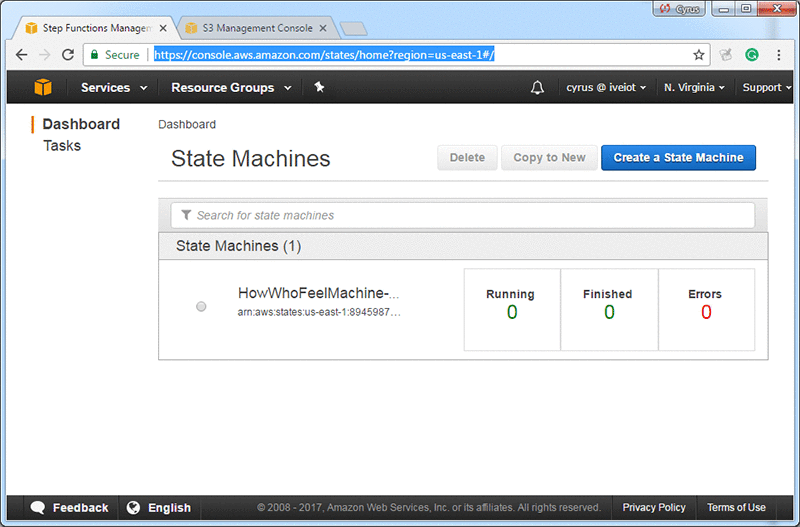Screen dimensions: 800x527
Task: Click the Feedback button in footer
Action: click(69, 508)
